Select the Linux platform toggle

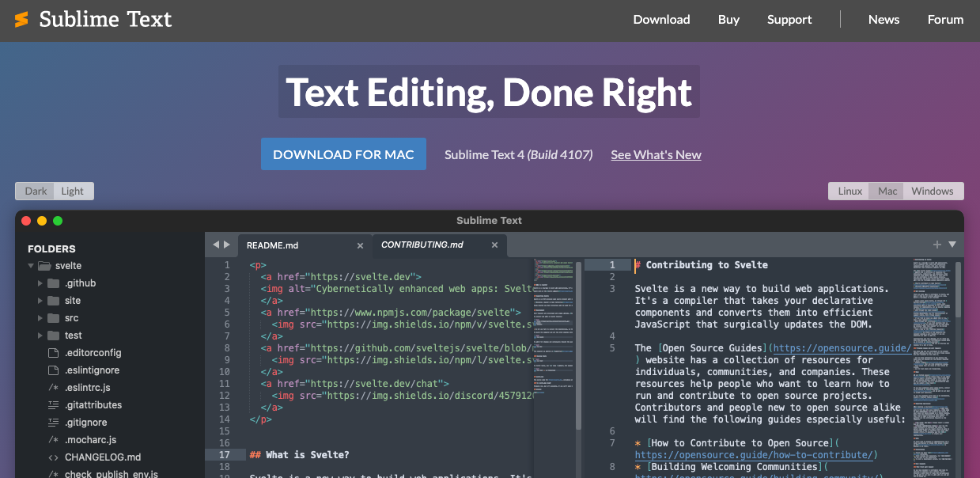click(849, 191)
